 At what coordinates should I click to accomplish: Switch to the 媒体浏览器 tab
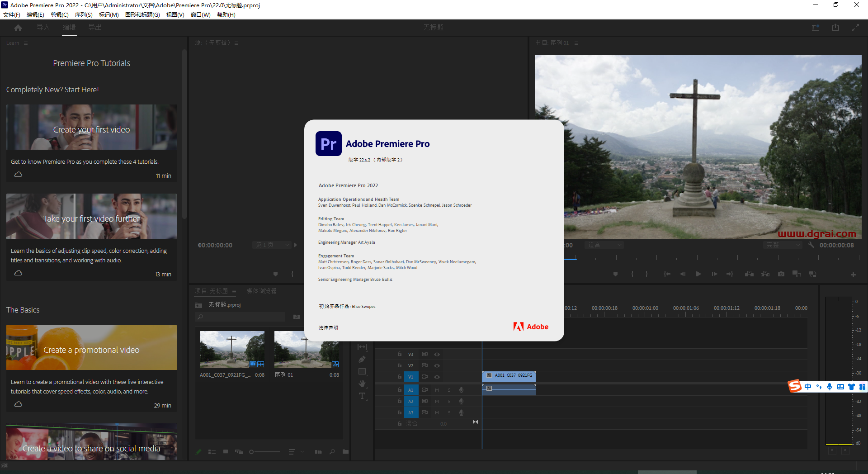coord(261,291)
